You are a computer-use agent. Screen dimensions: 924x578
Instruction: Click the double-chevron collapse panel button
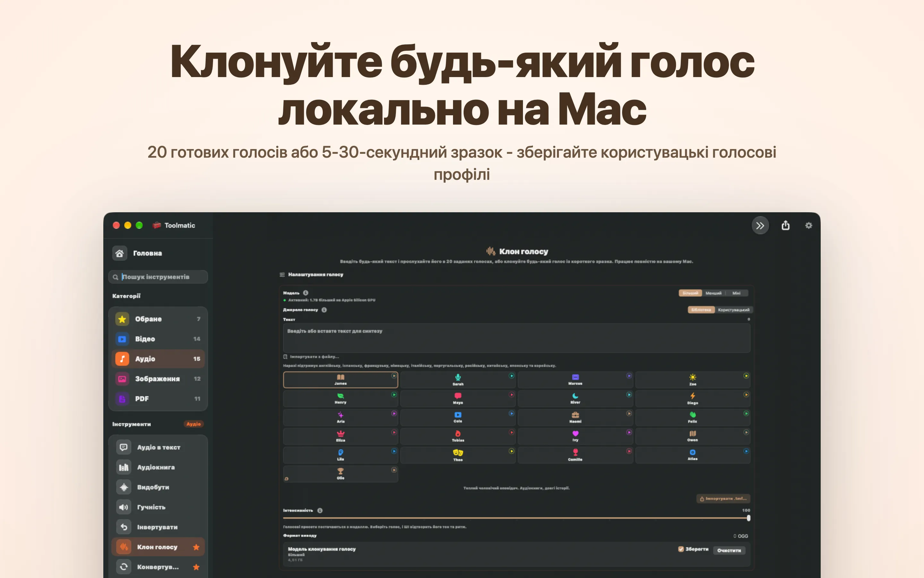coord(760,225)
